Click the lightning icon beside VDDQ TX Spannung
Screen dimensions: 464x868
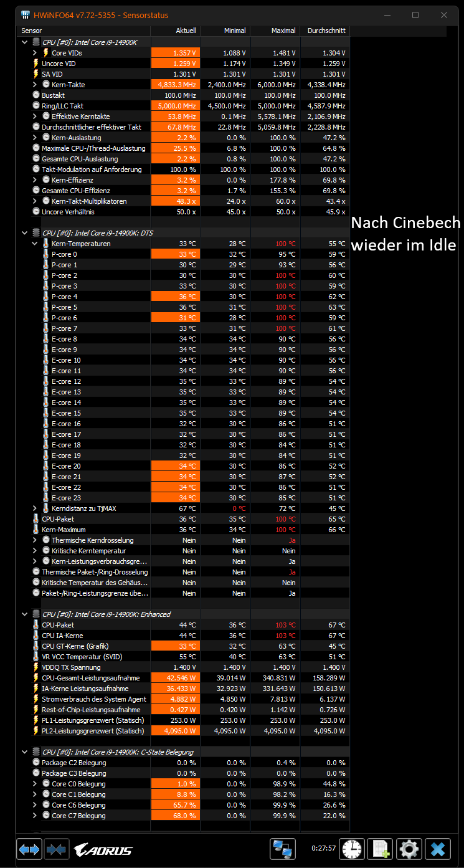36,667
